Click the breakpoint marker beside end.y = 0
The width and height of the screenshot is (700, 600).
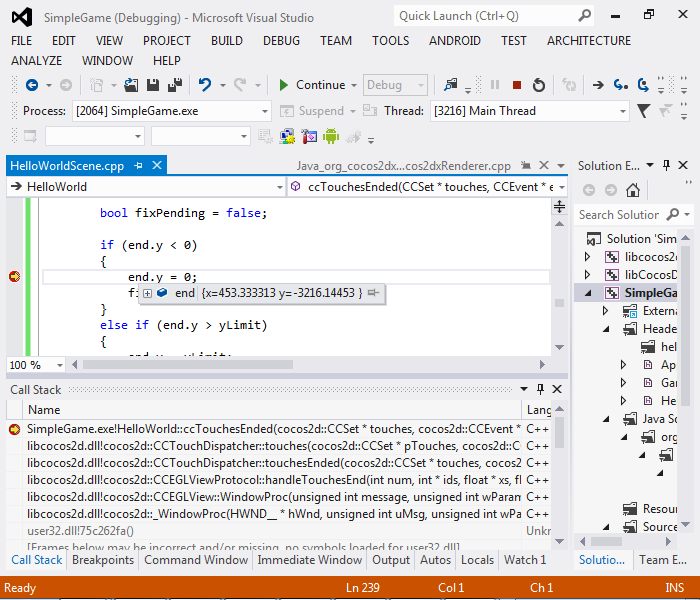point(15,277)
